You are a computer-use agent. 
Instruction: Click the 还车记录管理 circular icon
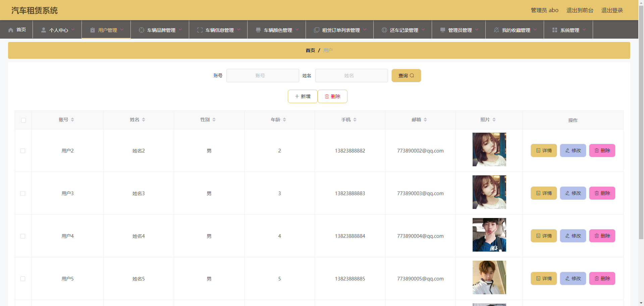(384, 30)
